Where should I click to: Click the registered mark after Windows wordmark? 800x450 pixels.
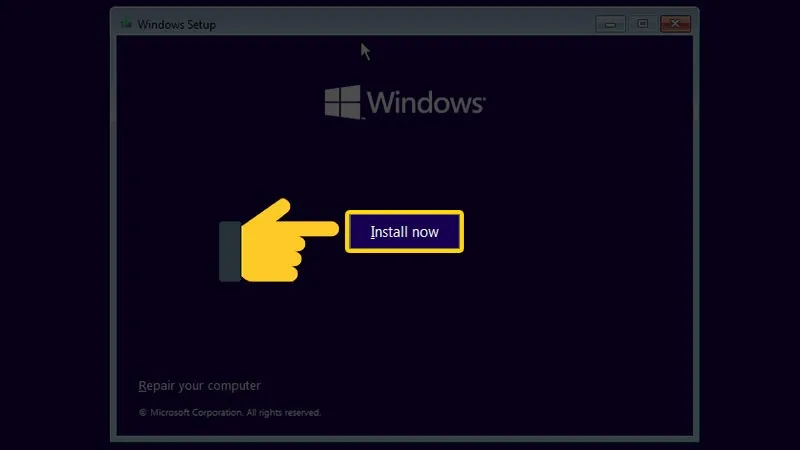coord(486,98)
